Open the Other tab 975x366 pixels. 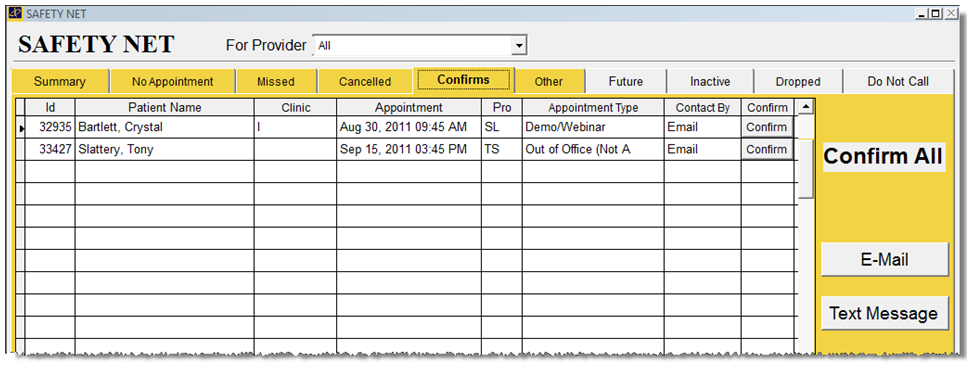click(x=548, y=81)
